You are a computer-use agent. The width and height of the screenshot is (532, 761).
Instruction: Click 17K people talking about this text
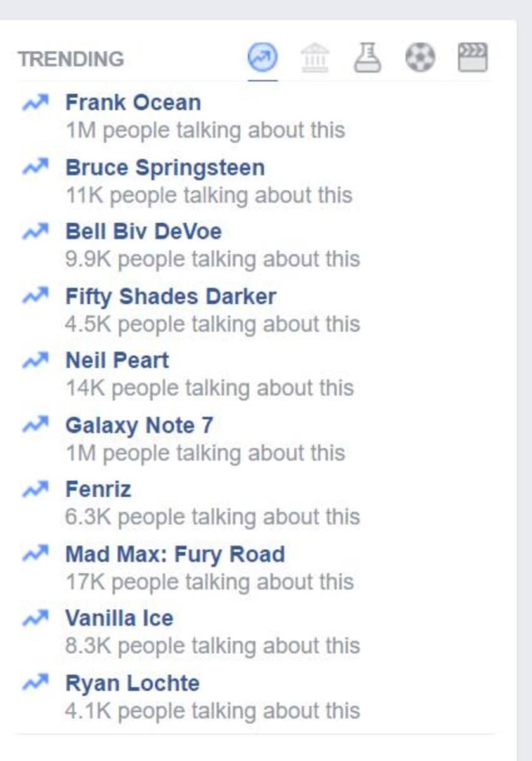tap(209, 582)
